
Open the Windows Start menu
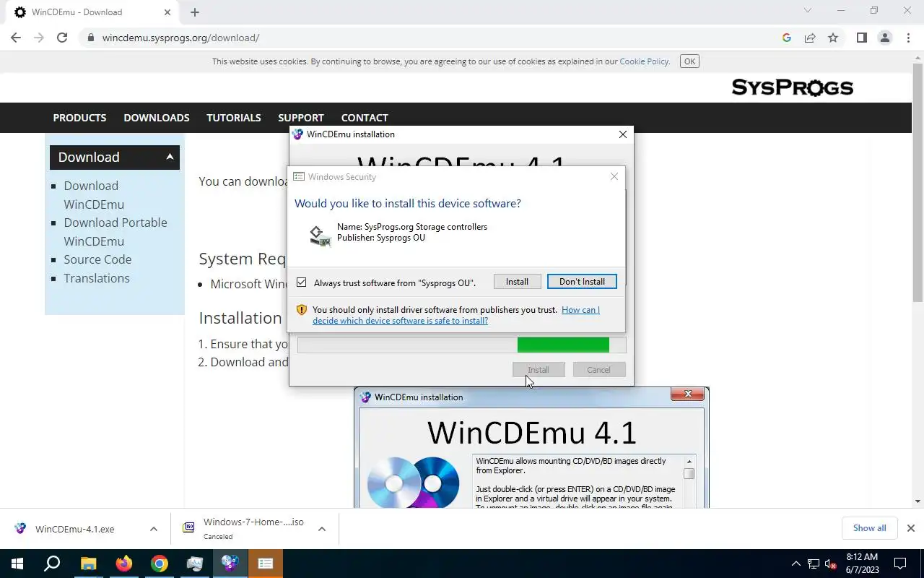[17, 564]
